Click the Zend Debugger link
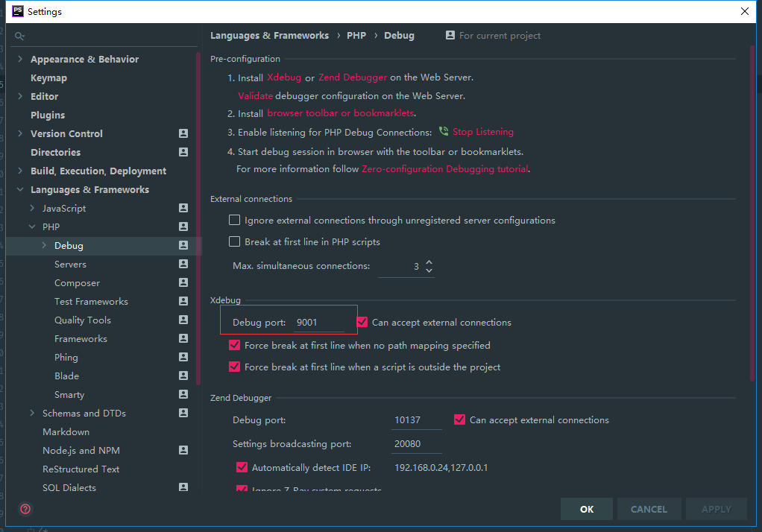The image size is (762, 532). click(x=353, y=77)
